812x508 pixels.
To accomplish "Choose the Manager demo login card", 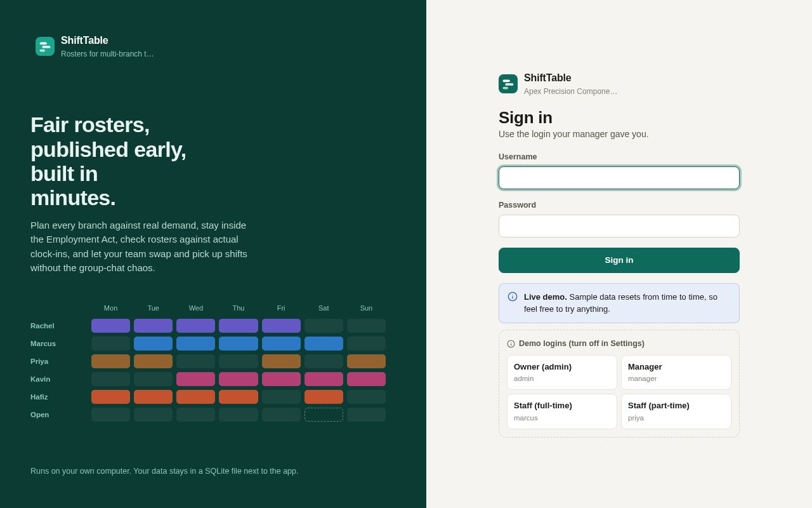I will (676, 372).
